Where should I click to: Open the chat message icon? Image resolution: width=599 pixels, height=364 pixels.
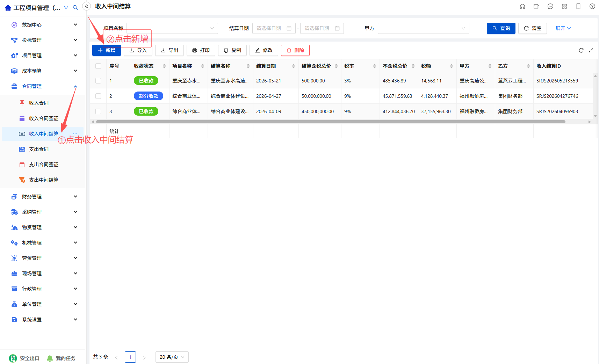(550, 6)
